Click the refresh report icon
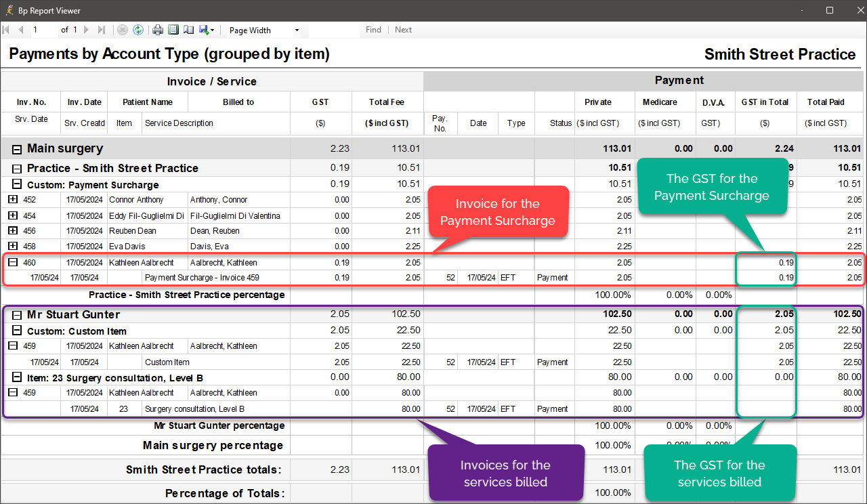This screenshot has height=504, width=867. point(138,30)
